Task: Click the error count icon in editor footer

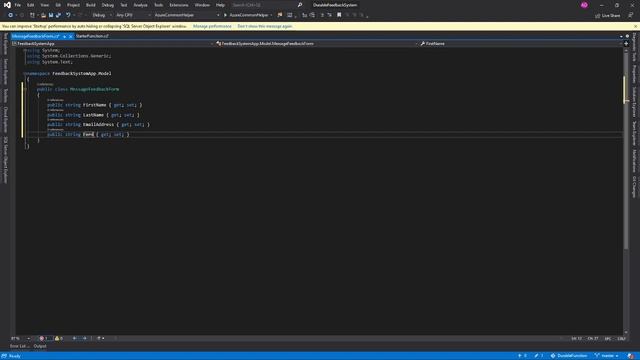Action: point(42,338)
